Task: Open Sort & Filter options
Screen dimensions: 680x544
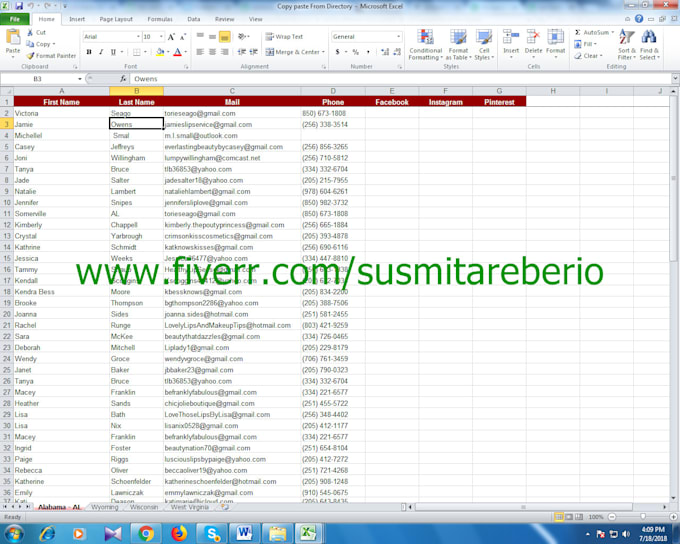Action: [x=627, y=45]
